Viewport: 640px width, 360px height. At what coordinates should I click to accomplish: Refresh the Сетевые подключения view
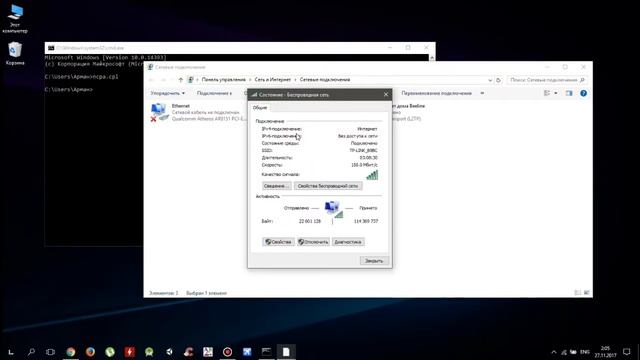[x=498, y=80]
